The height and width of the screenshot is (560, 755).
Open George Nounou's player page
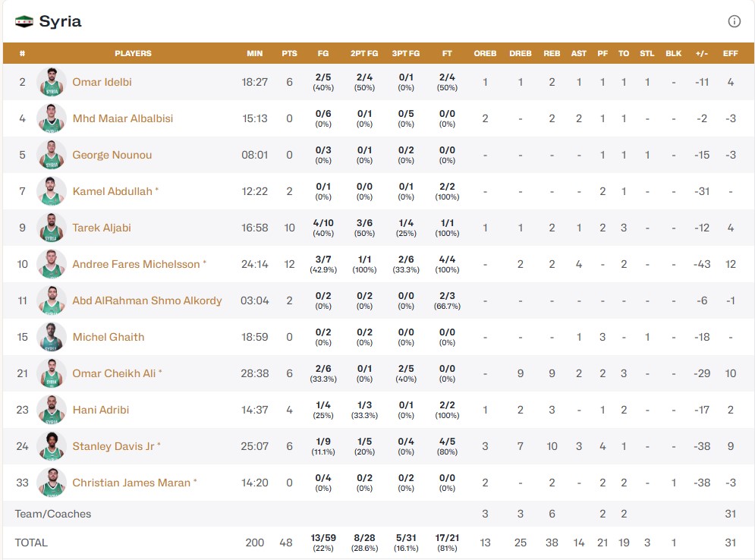112,155
